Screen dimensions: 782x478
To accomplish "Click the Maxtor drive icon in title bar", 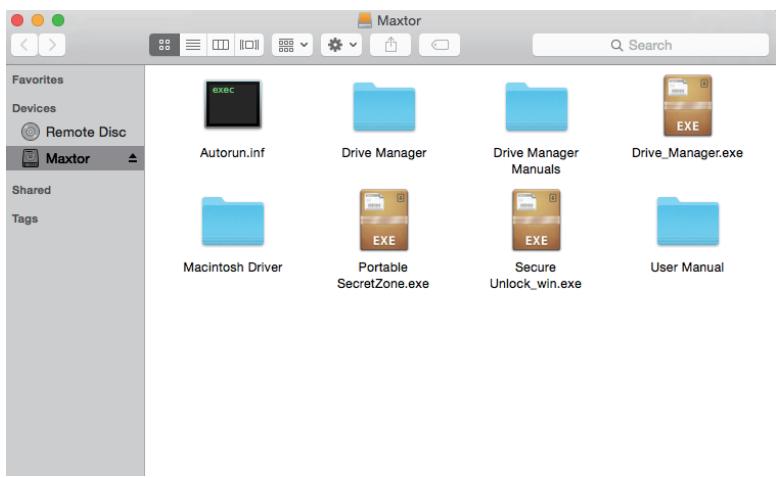I will pyautogui.click(x=365, y=20).
